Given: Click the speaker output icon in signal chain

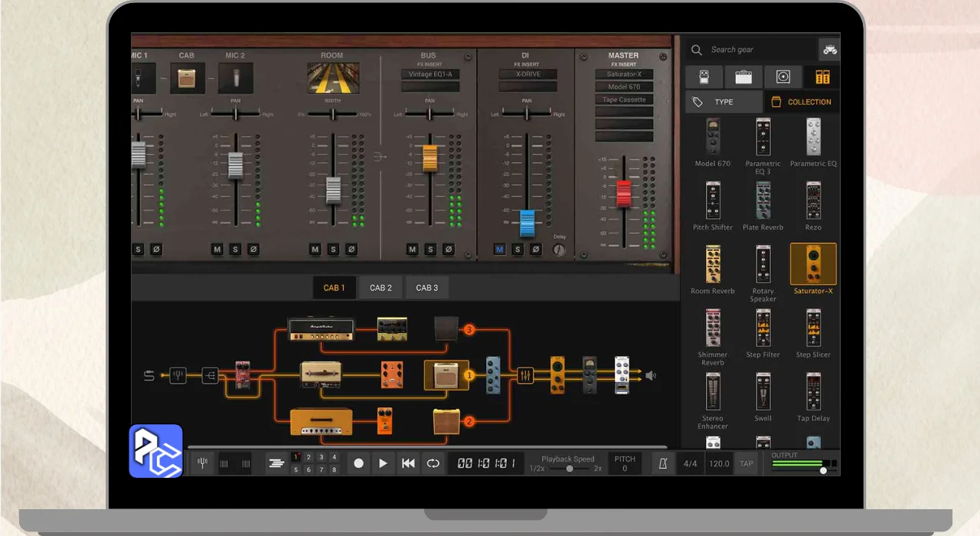Looking at the screenshot, I should [650, 376].
